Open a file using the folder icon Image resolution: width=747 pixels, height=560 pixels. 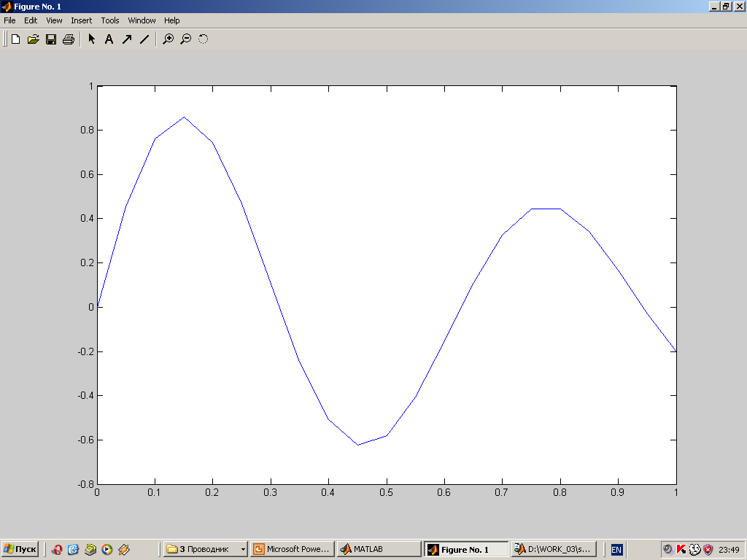point(34,39)
